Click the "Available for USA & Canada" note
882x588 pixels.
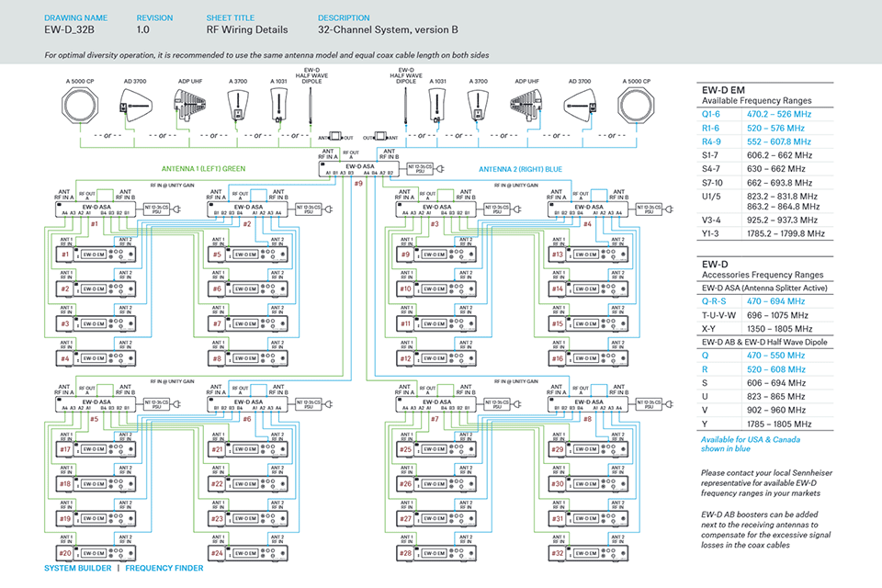(x=751, y=439)
